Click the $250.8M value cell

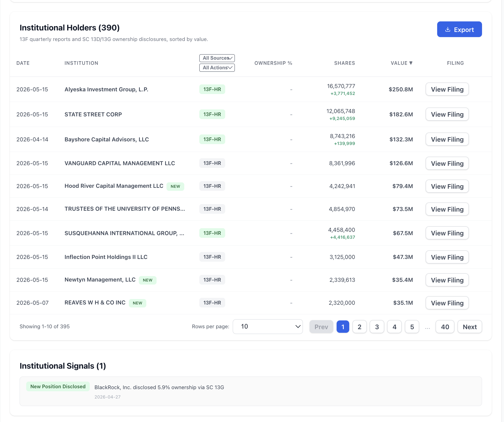[401, 89]
